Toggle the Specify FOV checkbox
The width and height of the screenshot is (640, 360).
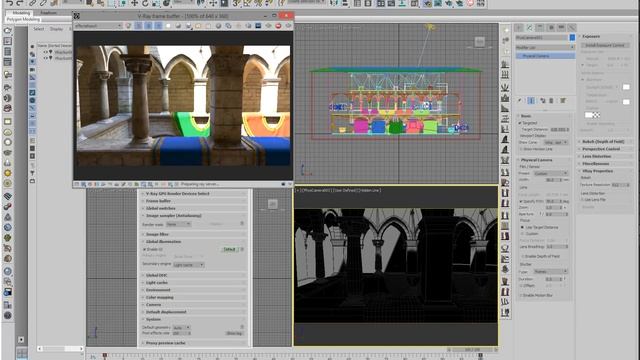521,201
